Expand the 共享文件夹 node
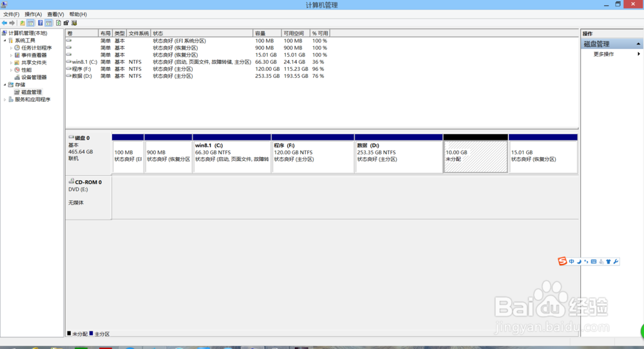 11,63
